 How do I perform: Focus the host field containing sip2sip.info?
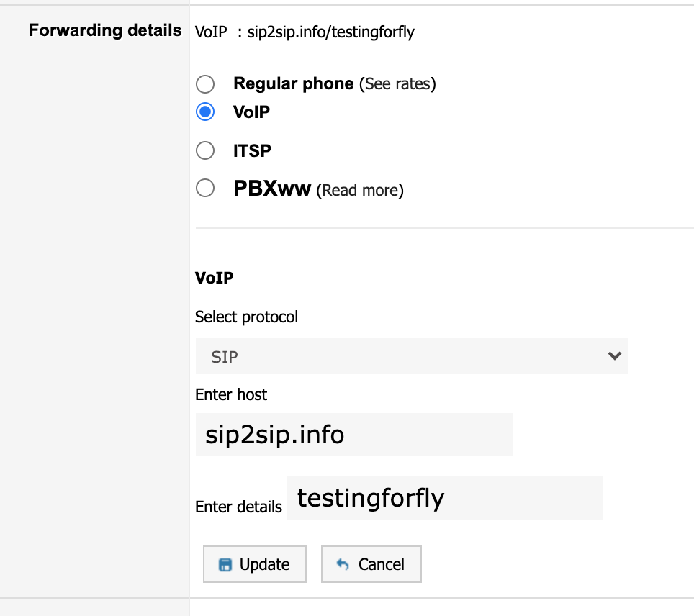click(x=353, y=435)
